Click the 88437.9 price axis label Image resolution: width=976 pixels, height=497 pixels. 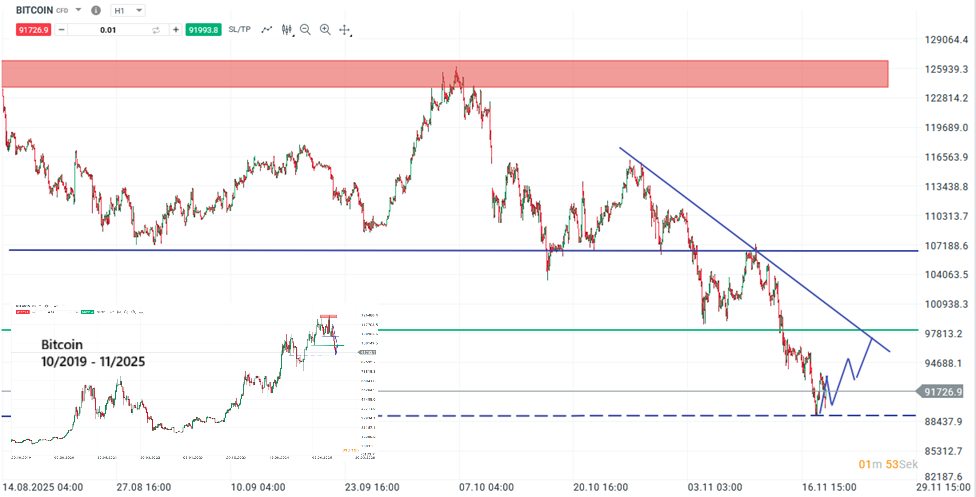pos(946,422)
